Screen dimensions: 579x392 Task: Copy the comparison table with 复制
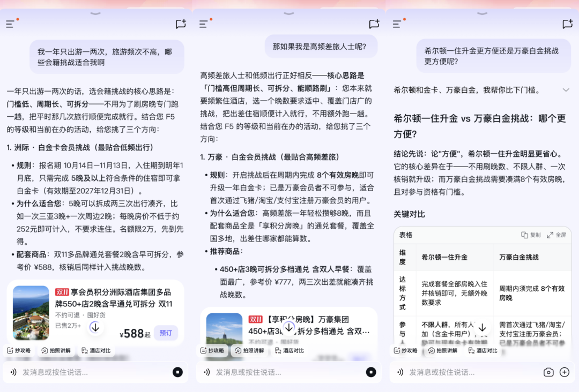tap(531, 235)
